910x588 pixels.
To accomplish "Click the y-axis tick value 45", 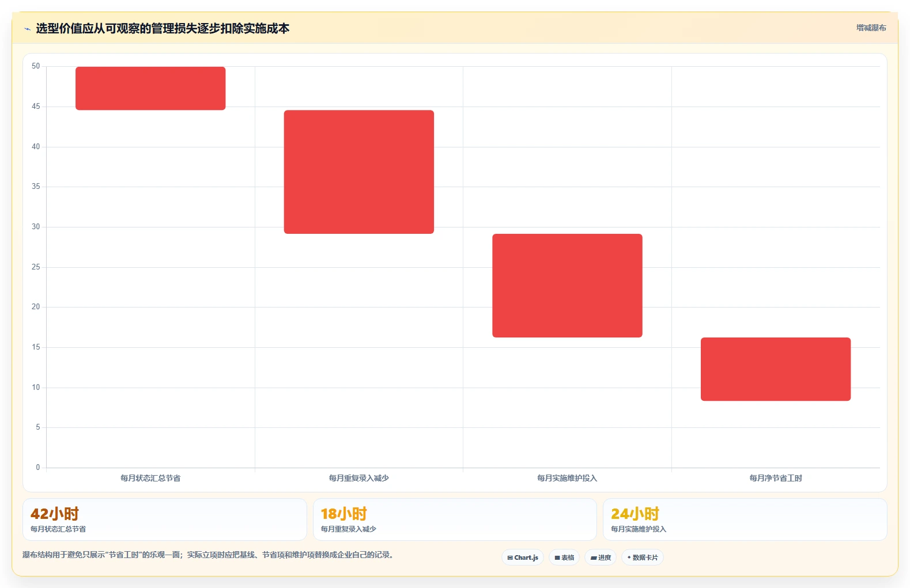I will (36, 107).
